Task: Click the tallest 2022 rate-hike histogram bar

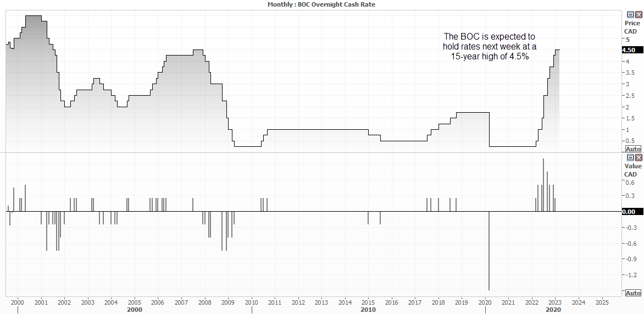Action: pos(543,185)
